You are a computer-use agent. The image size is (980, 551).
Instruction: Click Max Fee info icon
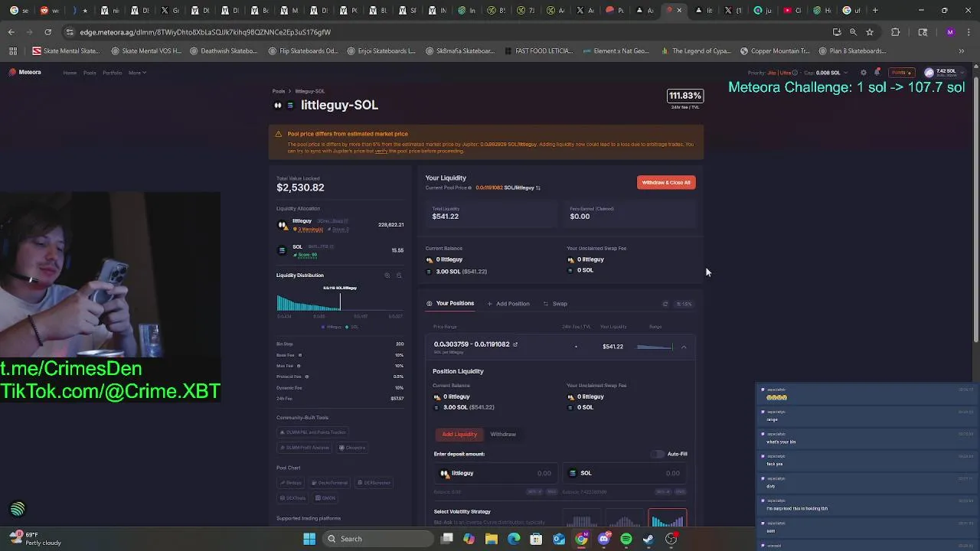[298, 366]
